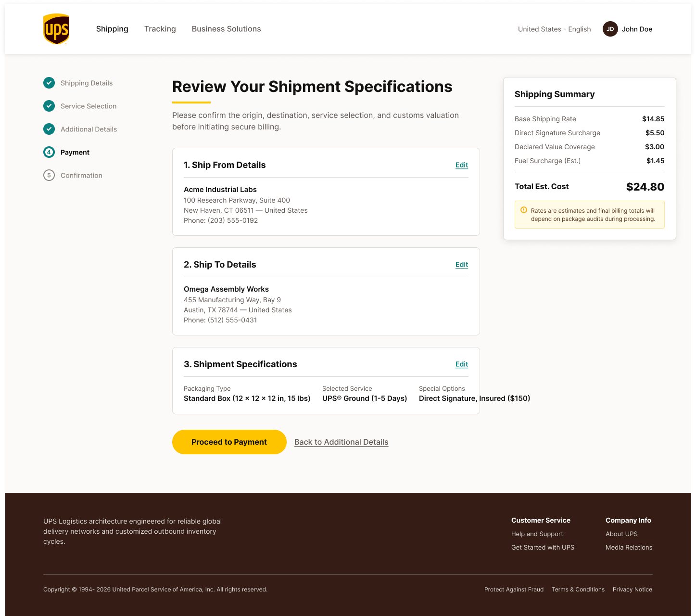Click the step 5 Confirmation circle icon
Screen dimensions: 696x616
click(49, 175)
